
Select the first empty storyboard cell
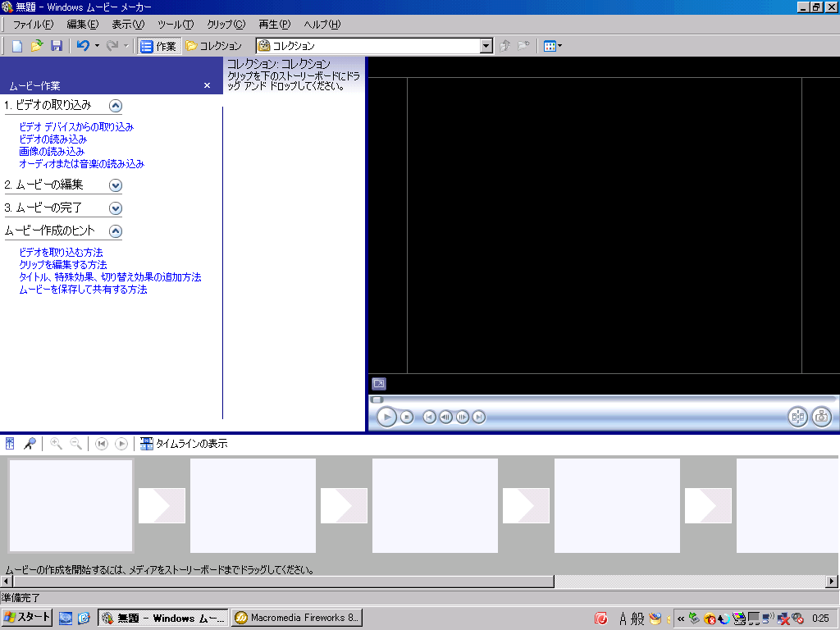[71, 505]
